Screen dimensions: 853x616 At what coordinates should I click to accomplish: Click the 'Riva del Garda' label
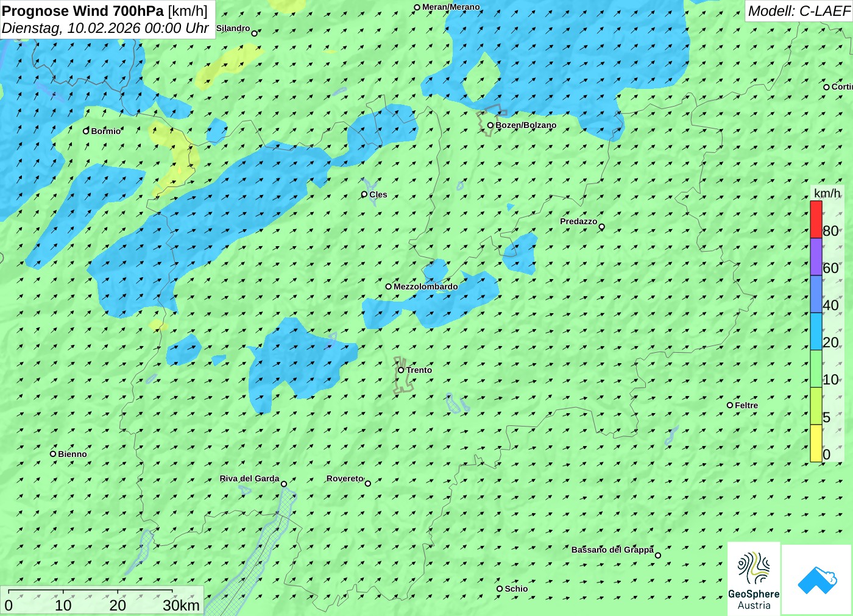pos(249,478)
